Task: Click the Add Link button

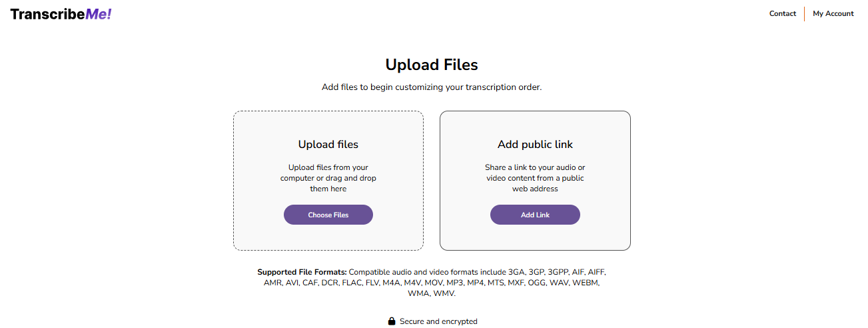Action: 535,215
